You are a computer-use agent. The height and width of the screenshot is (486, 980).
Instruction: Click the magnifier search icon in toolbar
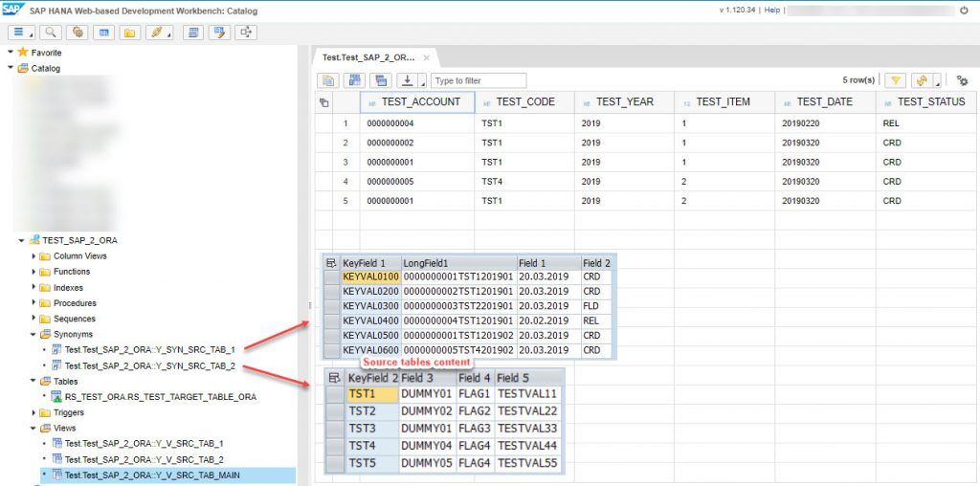coord(51,33)
